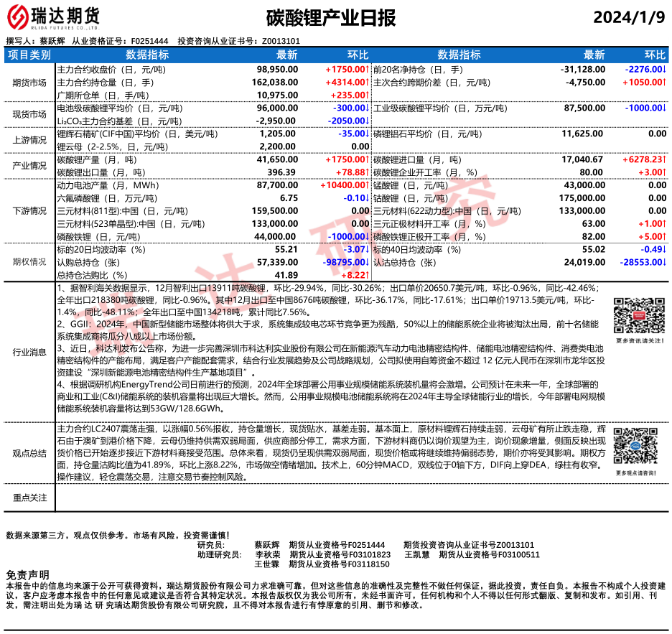Click the 项目类别 column header
This screenshot has height=634, width=672.
(x=29, y=55)
